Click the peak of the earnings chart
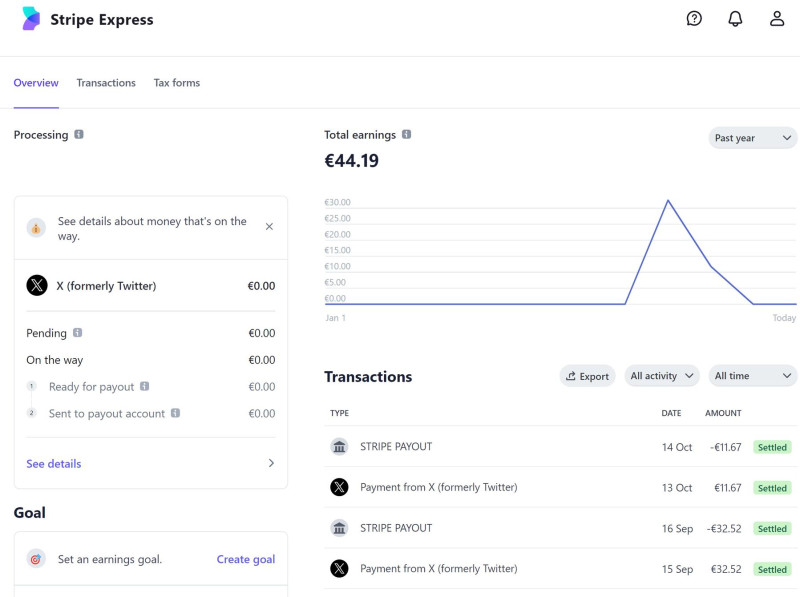800x597 pixels. click(668, 201)
